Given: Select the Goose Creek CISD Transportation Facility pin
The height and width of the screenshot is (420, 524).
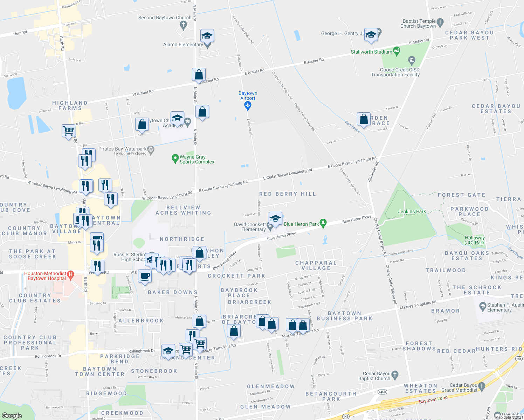Looking at the screenshot, I should pos(412,60).
